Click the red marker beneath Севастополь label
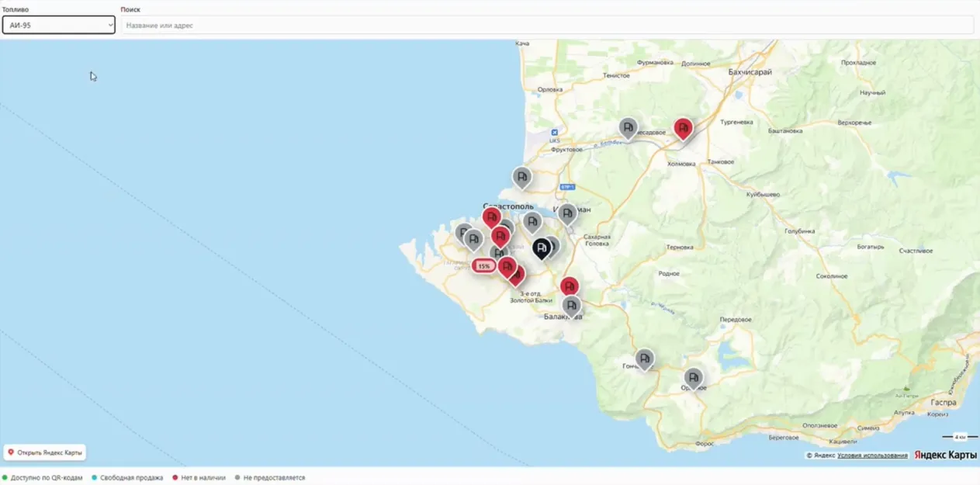Screen dimensions: 980x485 (x=491, y=217)
